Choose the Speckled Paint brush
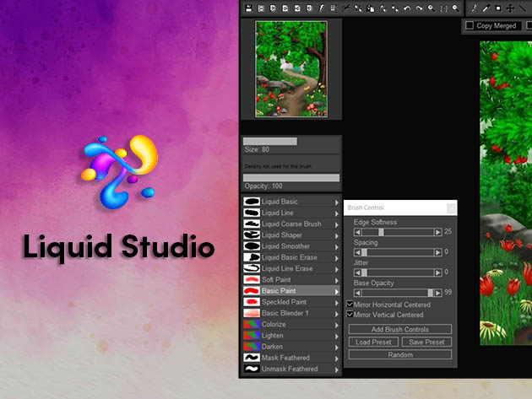 (291, 302)
